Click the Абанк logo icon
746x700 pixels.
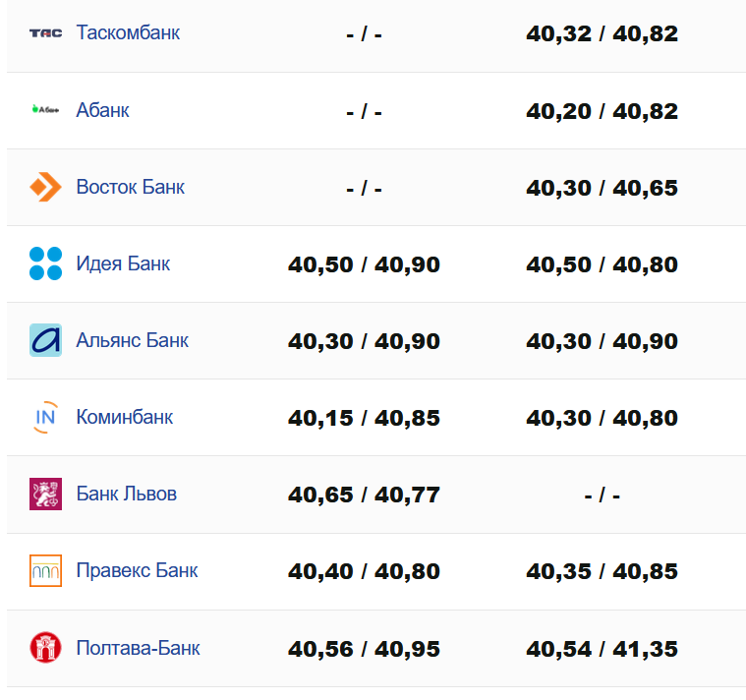tap(45, 110)
